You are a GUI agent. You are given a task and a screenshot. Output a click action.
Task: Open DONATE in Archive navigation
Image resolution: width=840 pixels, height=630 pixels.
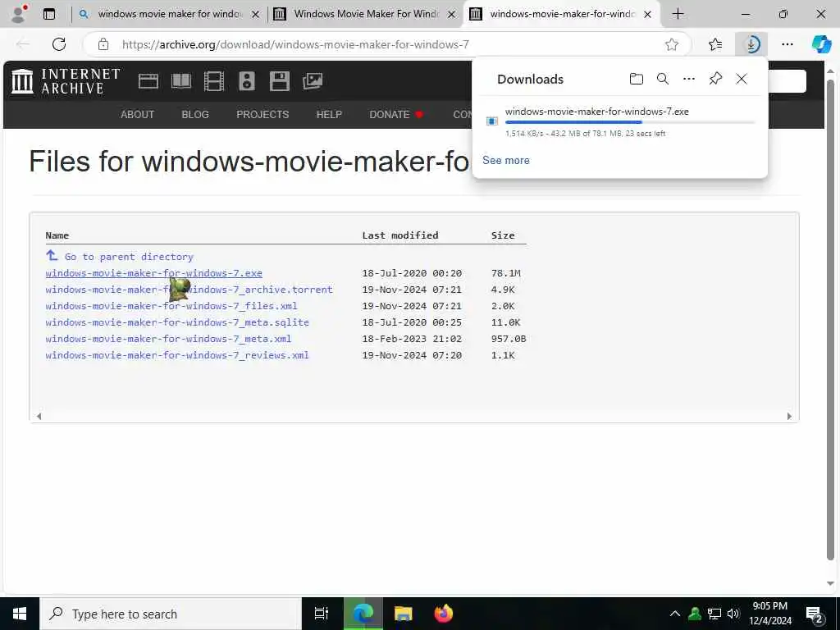point(396,115)
